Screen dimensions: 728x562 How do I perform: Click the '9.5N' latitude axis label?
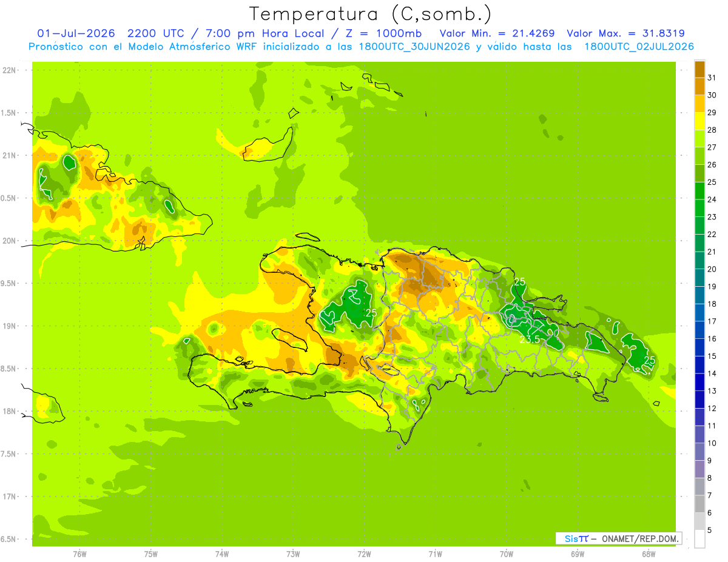(9, 283)
